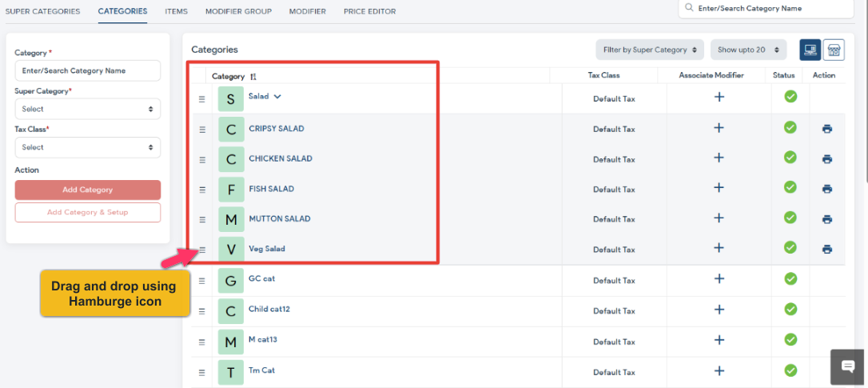Viewport: 868px width, 388px height.
Task: Open the chat support widget
Action: (847, 366)
